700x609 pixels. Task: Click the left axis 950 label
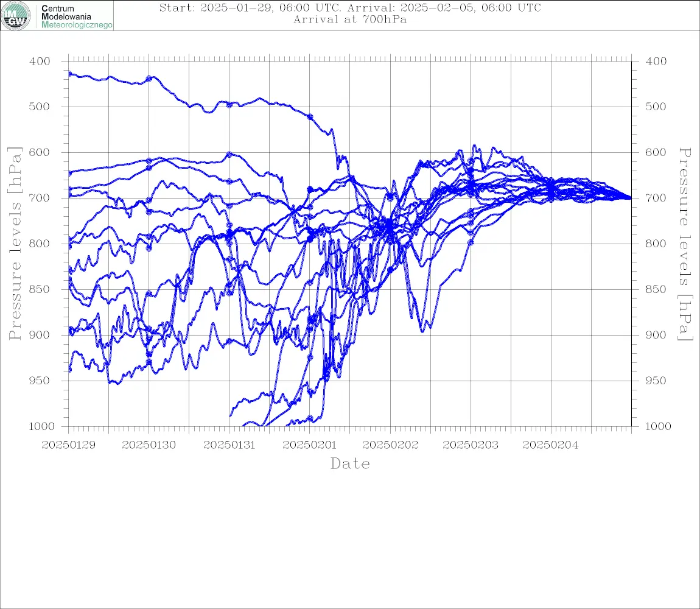click(x=40, y=381)
